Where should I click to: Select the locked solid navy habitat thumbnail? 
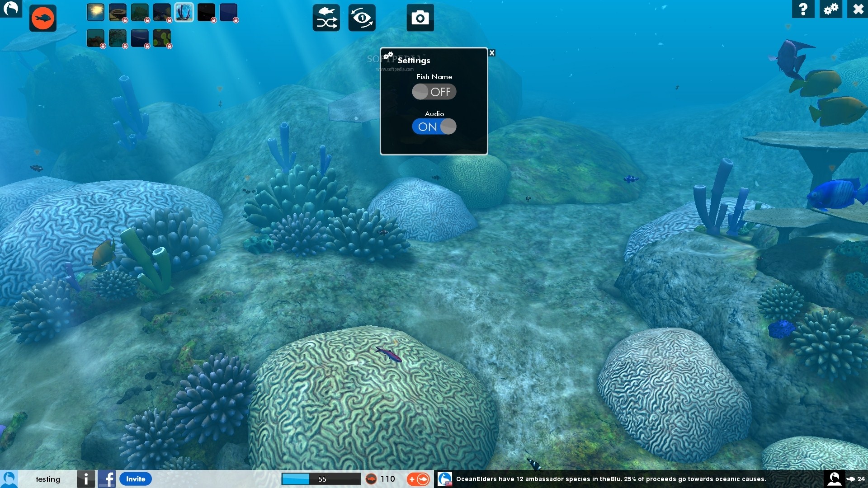(228, 12)
